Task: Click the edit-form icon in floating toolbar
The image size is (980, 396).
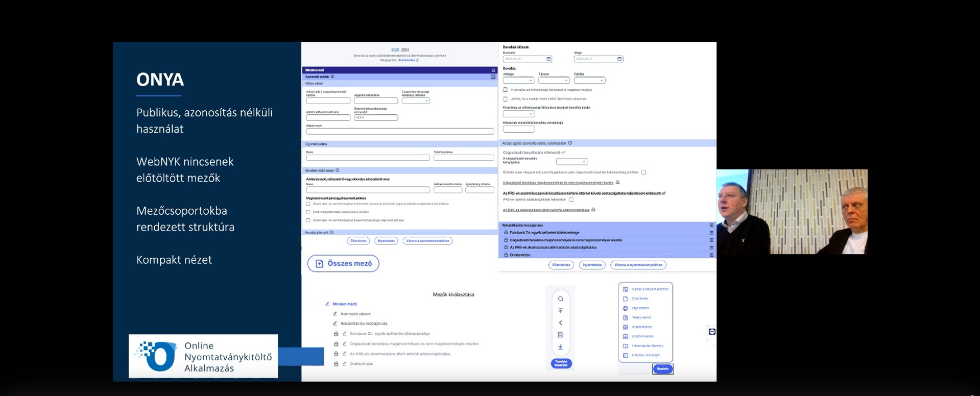Action: point(560,335)
